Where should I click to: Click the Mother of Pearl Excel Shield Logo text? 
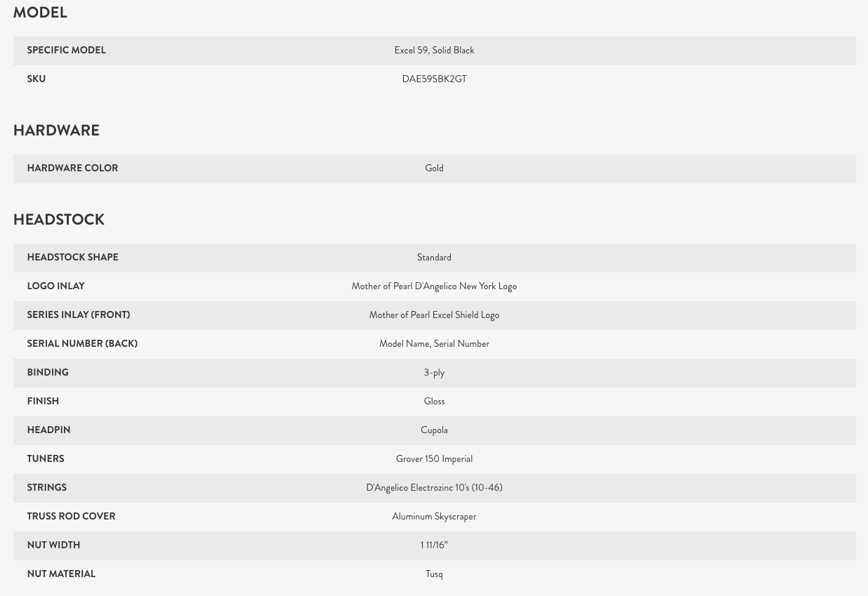tap(434, 315)
